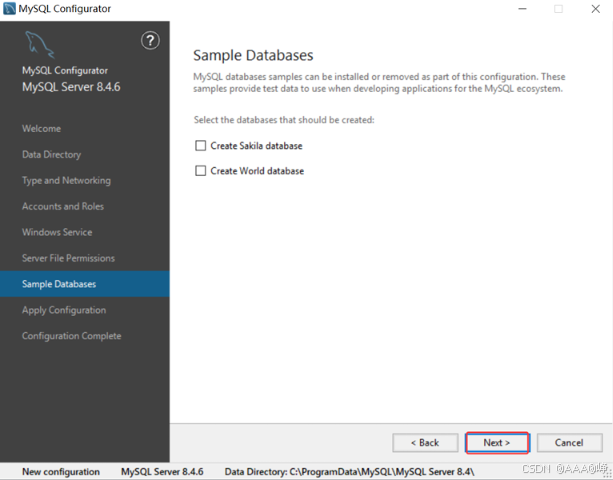Click the Back button
The width and height of the screenshot is (613, 480).
tap(425, 443)
